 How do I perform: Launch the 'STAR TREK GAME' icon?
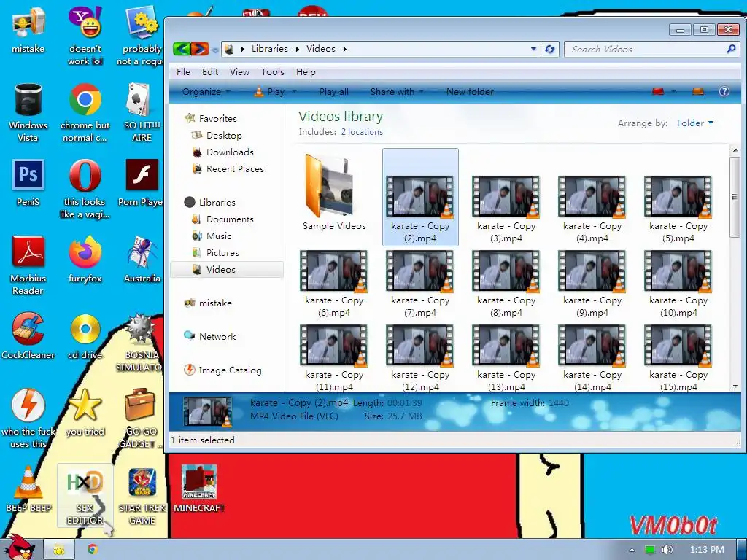click(142, 495)
